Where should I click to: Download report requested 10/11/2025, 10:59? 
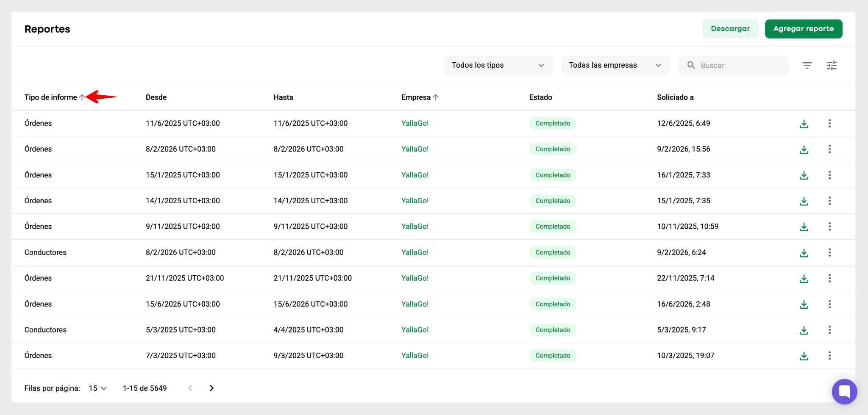pyautogui.click(x=804, y=227)
